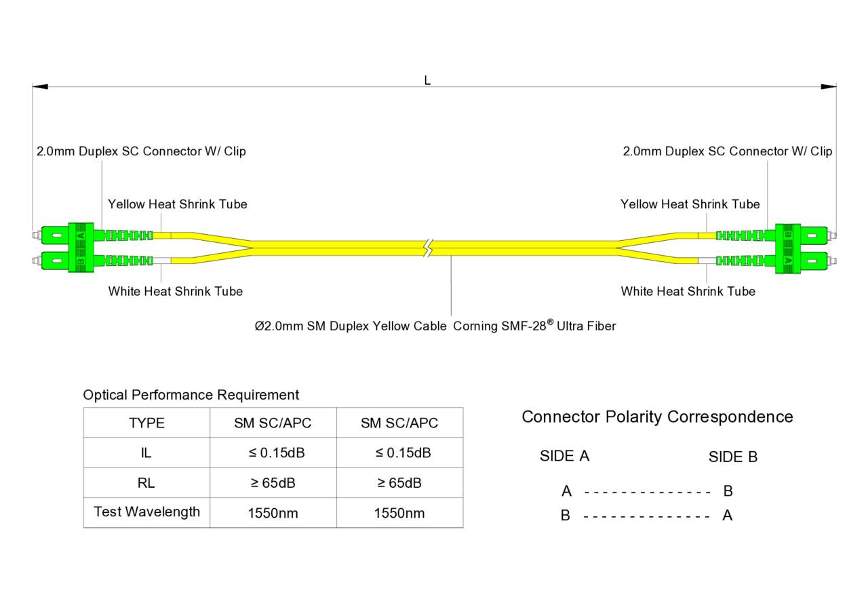Click the TYPE cell in the table
This screenshot has width=868, height=614.
[x=146, y=423]
